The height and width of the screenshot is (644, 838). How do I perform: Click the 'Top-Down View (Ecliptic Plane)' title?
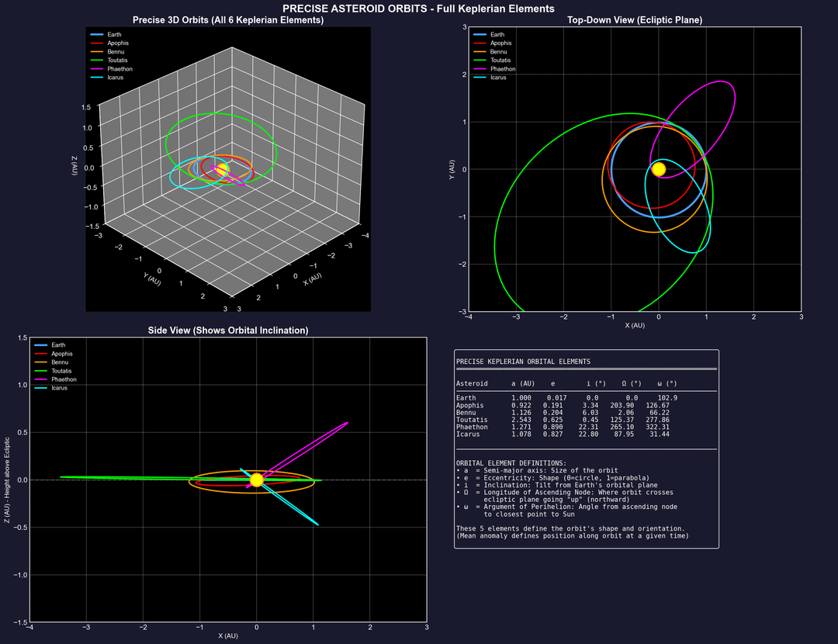tap(635, 20)
